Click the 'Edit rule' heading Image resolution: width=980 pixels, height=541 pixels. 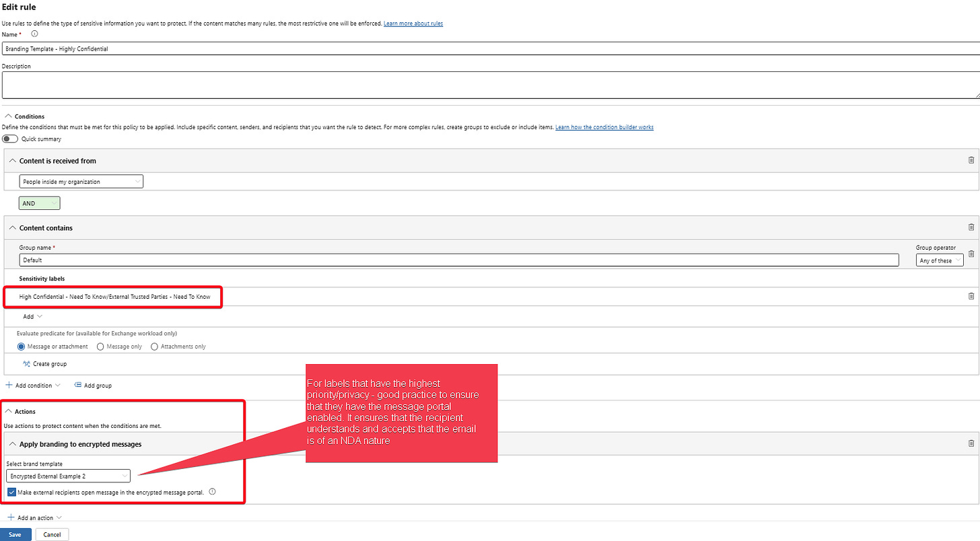19,7
